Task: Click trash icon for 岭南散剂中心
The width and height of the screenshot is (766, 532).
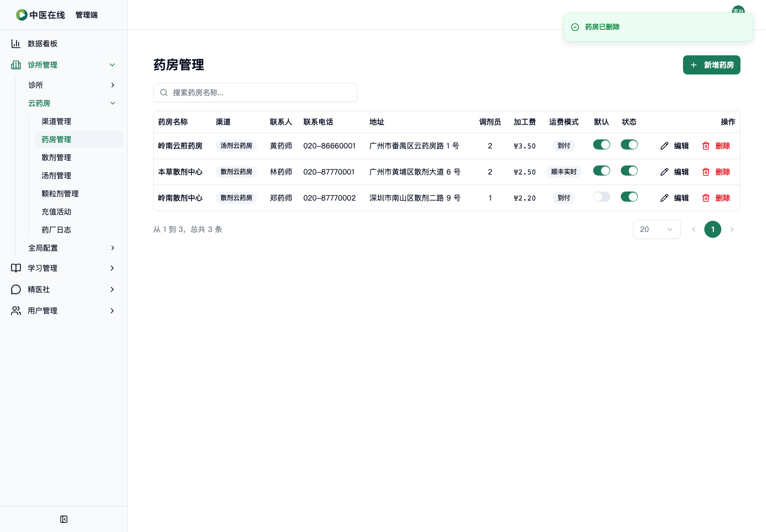Action: (x=706, y=198)
